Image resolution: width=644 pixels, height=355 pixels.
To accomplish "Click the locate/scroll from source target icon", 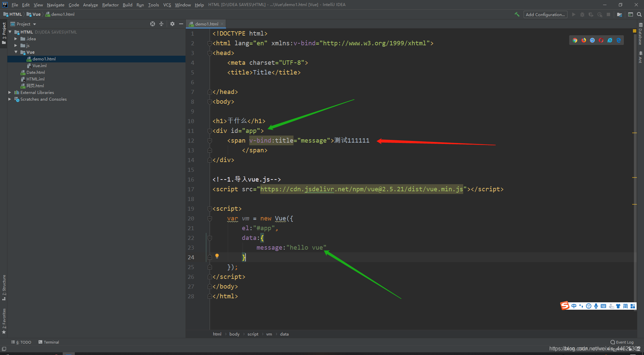I will coord(153,24).
